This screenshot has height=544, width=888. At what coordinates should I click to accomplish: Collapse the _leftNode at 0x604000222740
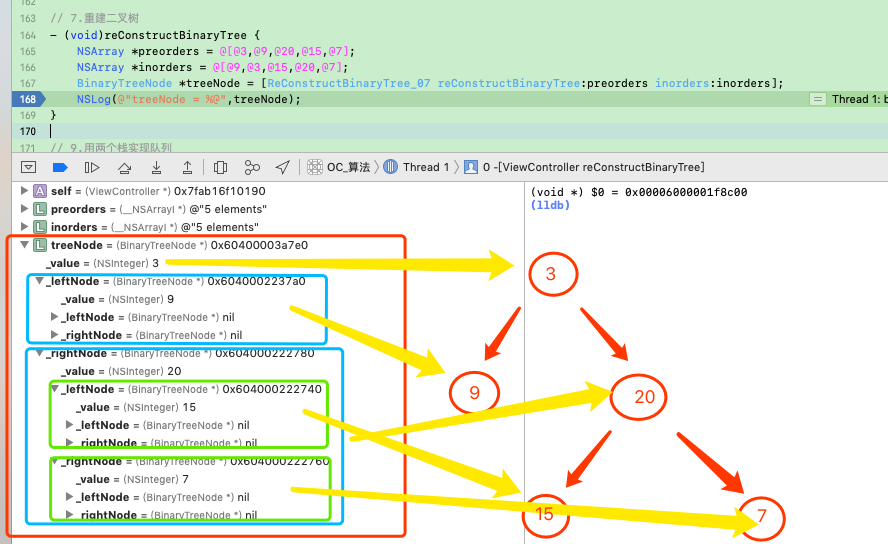click(55, 389)
